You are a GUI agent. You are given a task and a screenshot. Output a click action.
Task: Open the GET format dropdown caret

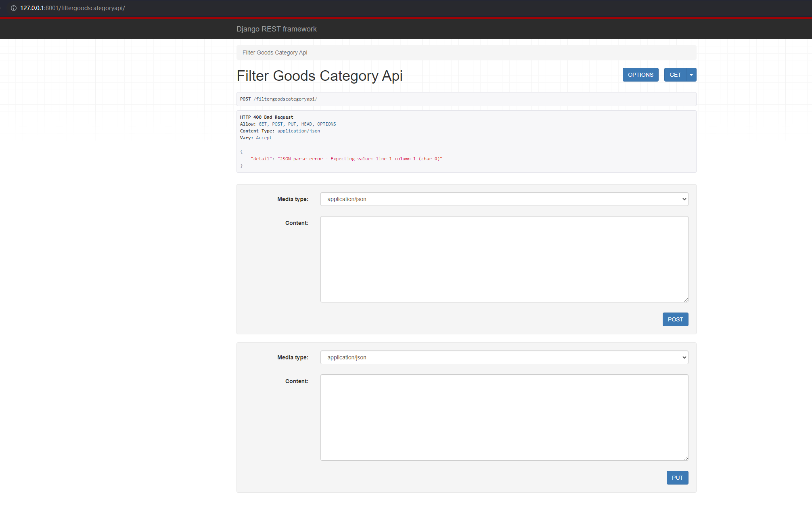pos(691,75)
